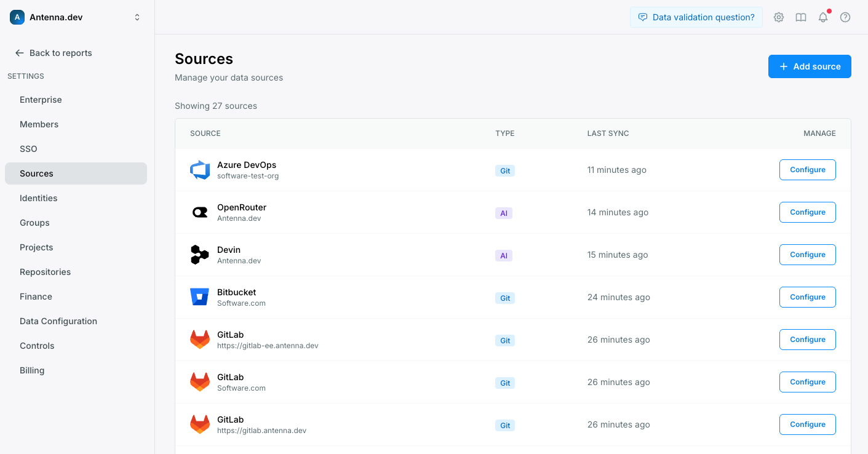
Task: Click the Source column header
Action: click(205, 133)
